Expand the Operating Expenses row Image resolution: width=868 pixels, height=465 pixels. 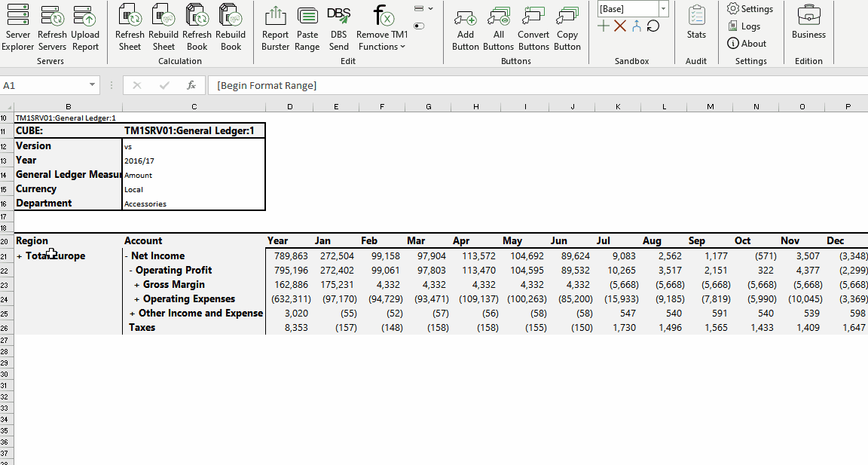136,299
